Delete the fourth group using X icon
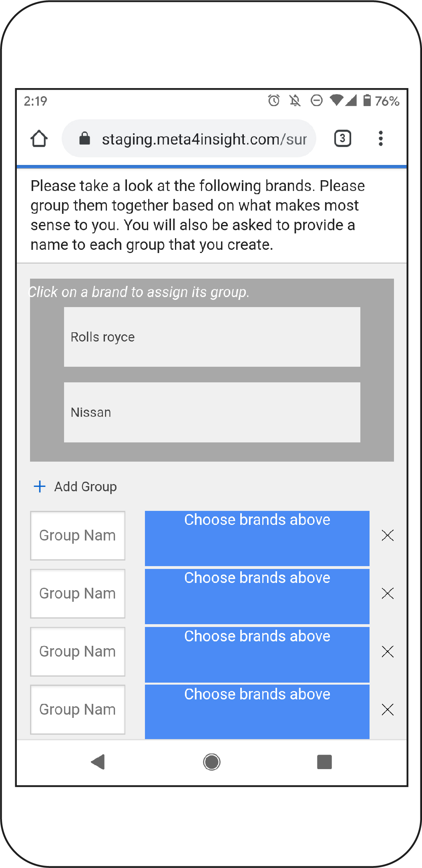 (x=388, y=709)
